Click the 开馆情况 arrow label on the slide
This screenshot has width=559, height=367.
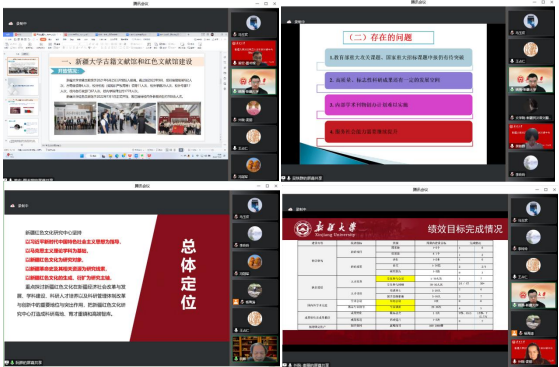pyautogui.click(x=68, y=71)
